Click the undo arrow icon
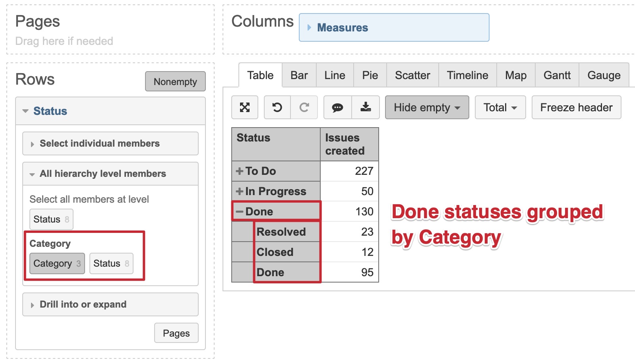The height and width of the screenshot is (364, 635). click(277, 107)
